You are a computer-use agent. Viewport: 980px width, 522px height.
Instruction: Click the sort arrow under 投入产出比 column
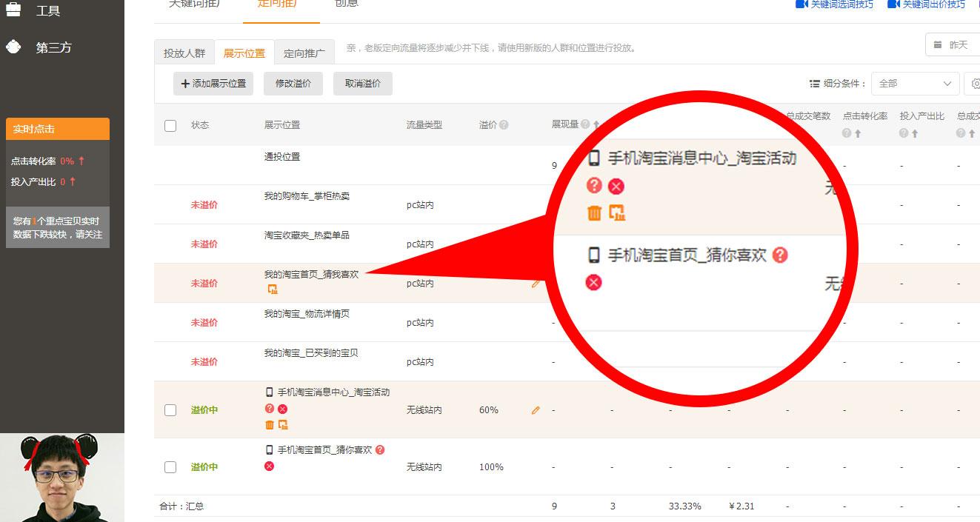click(916, 133)
